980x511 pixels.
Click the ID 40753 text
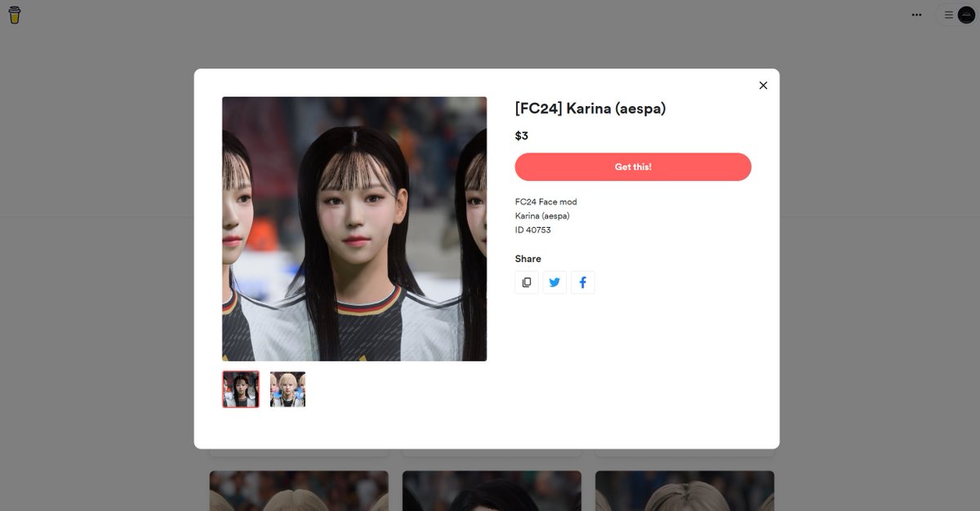coord(533,230)
